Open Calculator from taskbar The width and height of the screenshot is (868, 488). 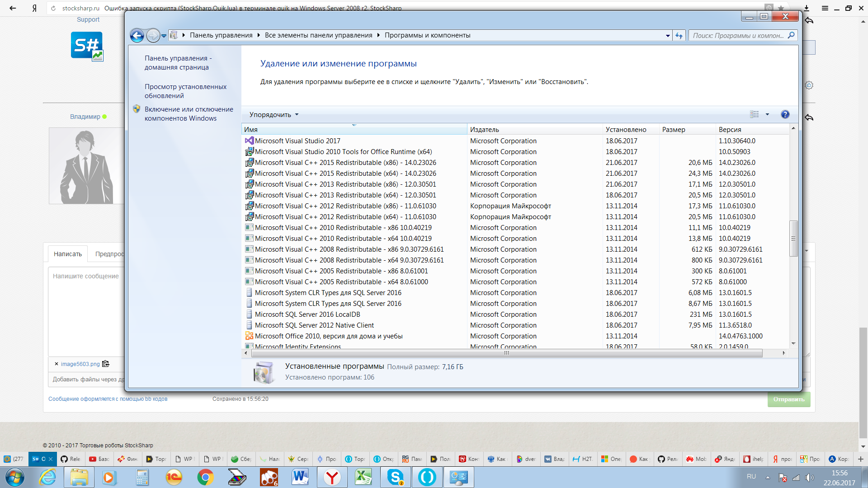142,477
